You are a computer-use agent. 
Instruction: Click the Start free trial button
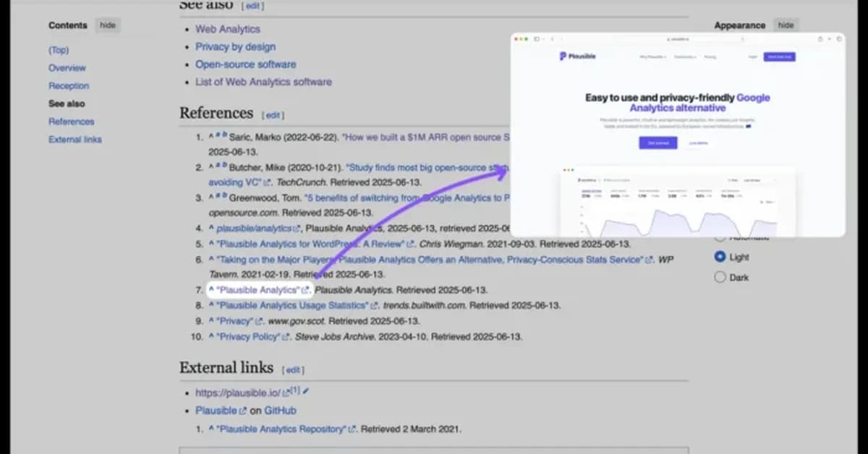[x=780, y=57]
